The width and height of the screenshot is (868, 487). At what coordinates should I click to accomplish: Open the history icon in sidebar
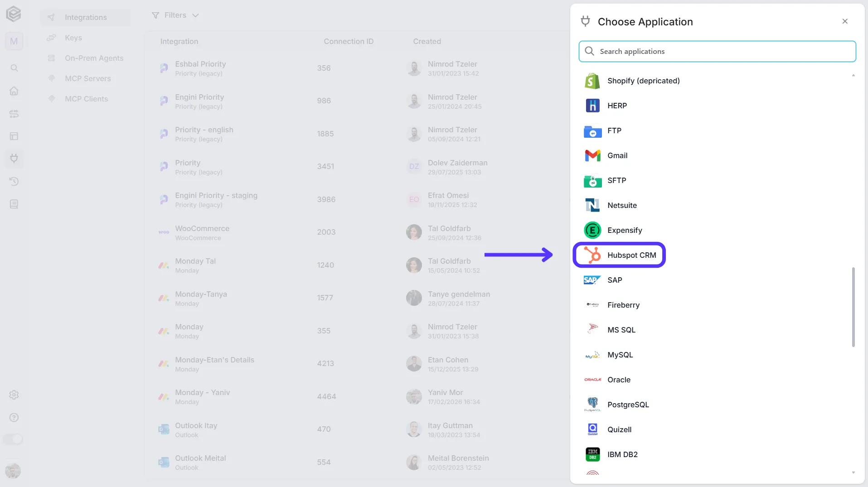coord(14,181)
